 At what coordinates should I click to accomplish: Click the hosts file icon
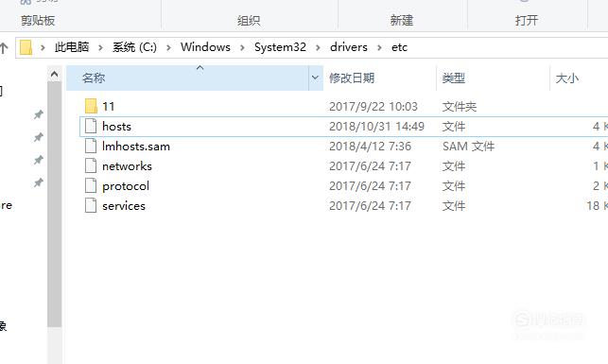pos(91,126)
